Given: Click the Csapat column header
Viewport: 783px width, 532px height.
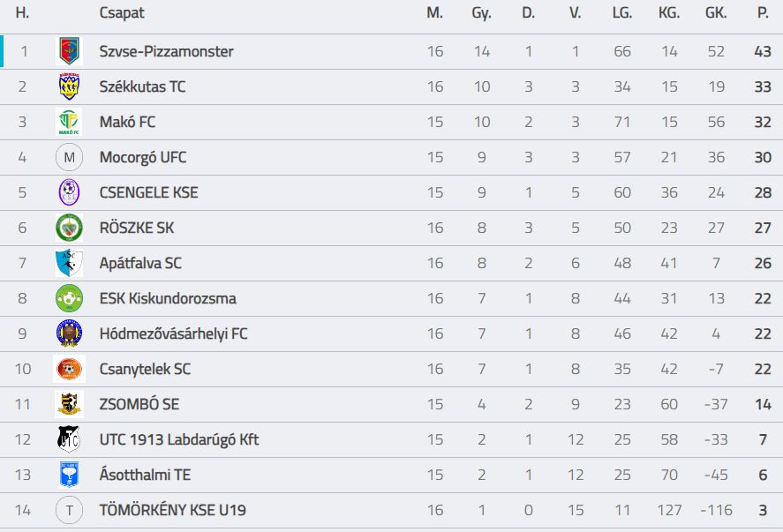Looking at the screenshot, I should (x=122, y=13).
